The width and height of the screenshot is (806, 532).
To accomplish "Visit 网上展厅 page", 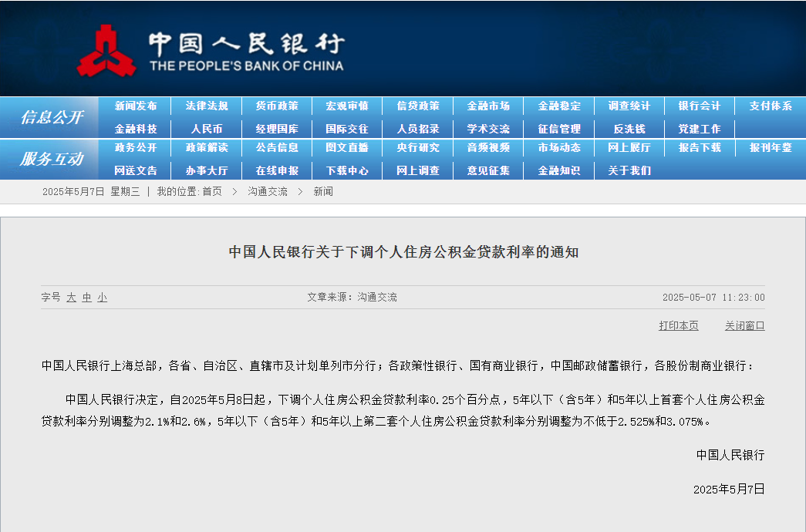I will 629,147.
